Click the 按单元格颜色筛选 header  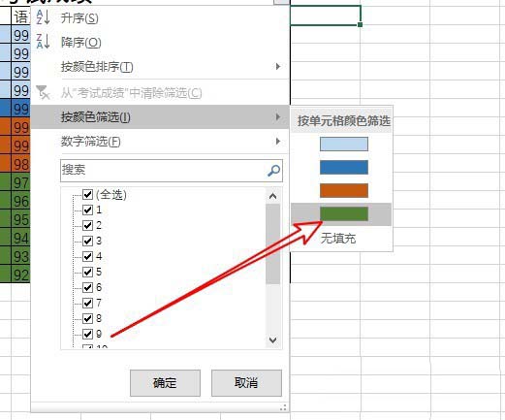pyautogui.click(x=343, y=120)
